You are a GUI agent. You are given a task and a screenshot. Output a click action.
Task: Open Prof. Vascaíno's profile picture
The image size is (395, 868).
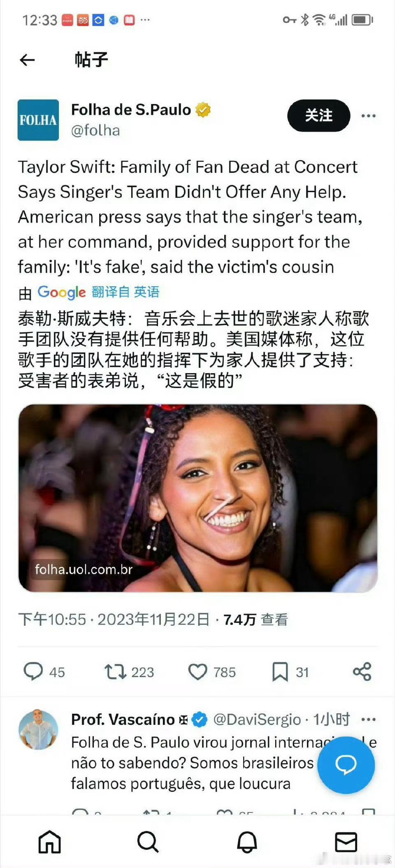(x=38, y=730)
